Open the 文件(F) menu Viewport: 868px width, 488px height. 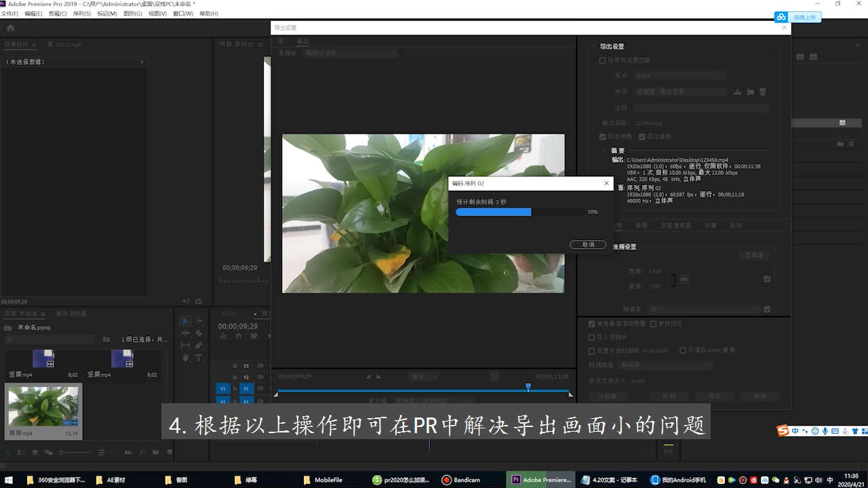[x=9, y=14]
